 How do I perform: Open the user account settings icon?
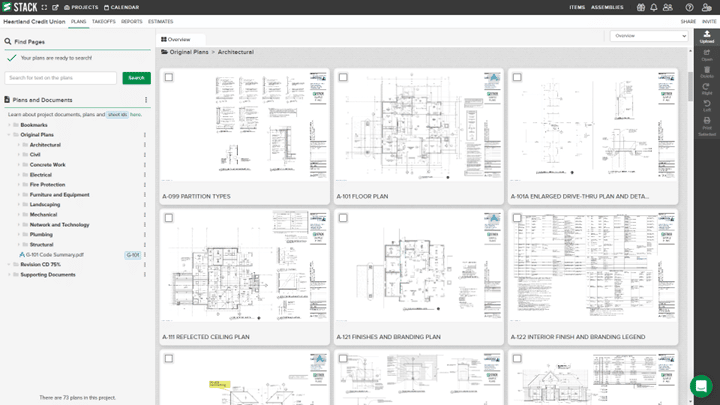(x=707, y=7)
